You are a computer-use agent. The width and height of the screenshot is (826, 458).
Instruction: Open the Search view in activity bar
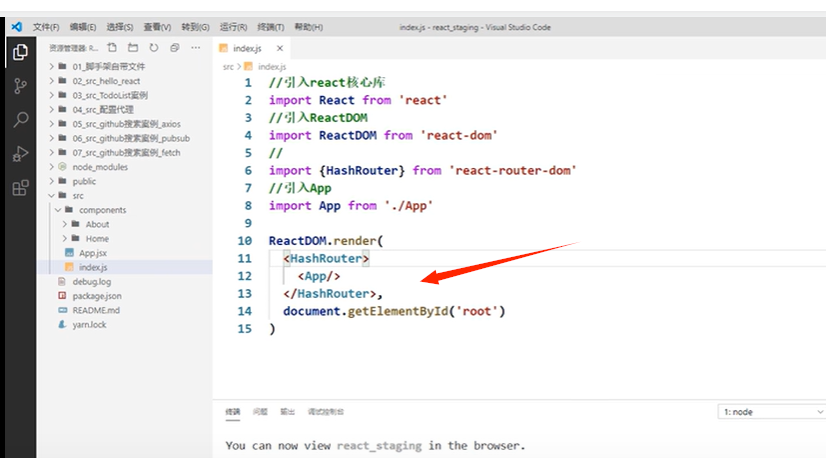tap(21, 120)
